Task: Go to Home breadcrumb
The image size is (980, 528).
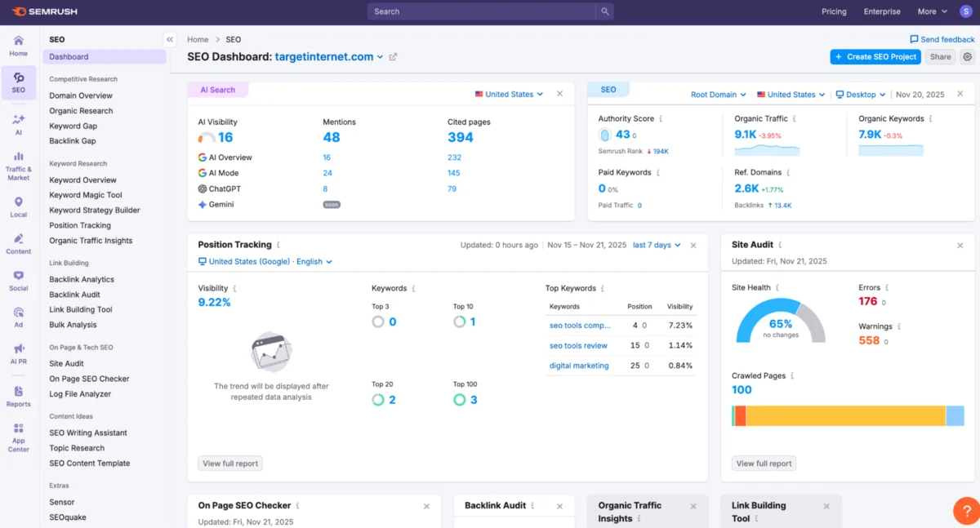Action: click(x=198, y=39)
